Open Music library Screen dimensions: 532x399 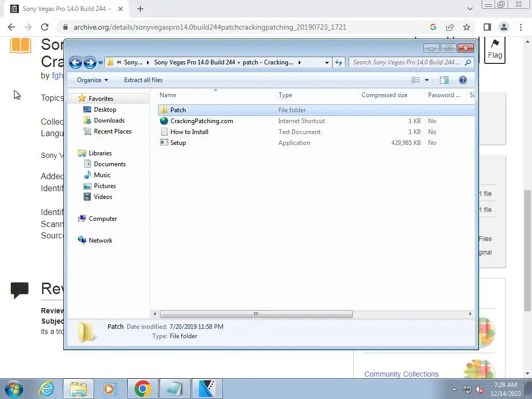pos(102,175)
